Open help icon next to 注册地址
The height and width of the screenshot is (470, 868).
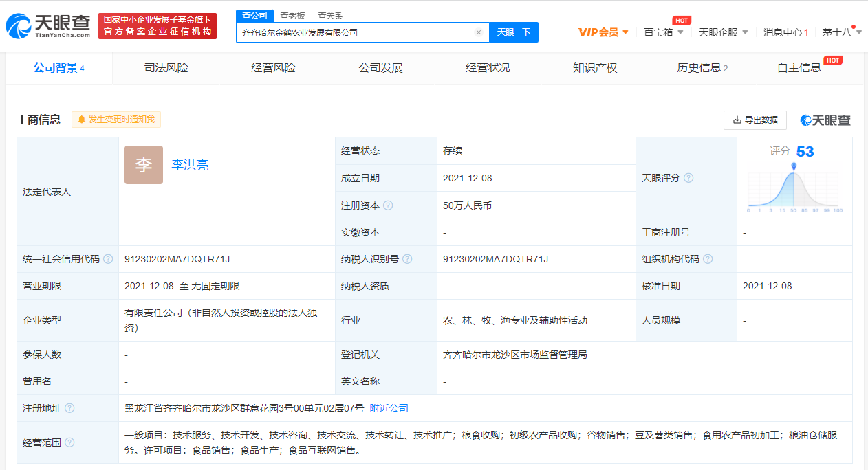click(69, 408)
